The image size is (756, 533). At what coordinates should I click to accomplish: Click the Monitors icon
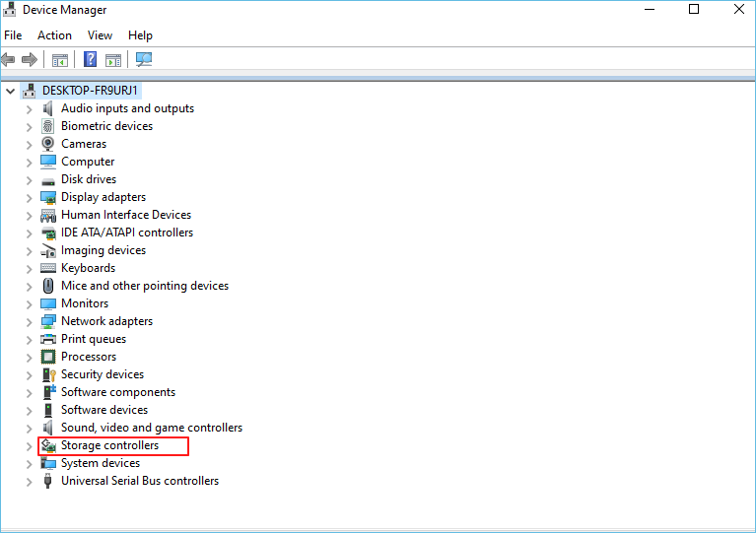(47, 304)
